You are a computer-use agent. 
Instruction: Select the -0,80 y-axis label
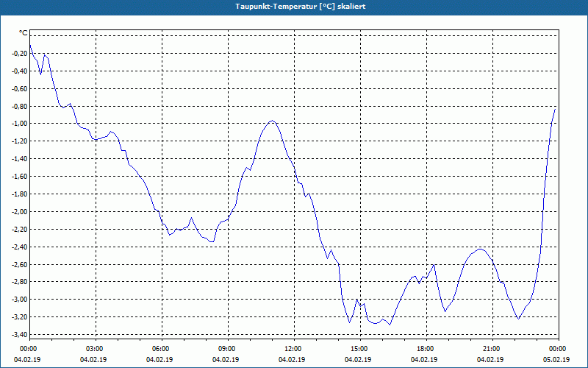[20, 106]
